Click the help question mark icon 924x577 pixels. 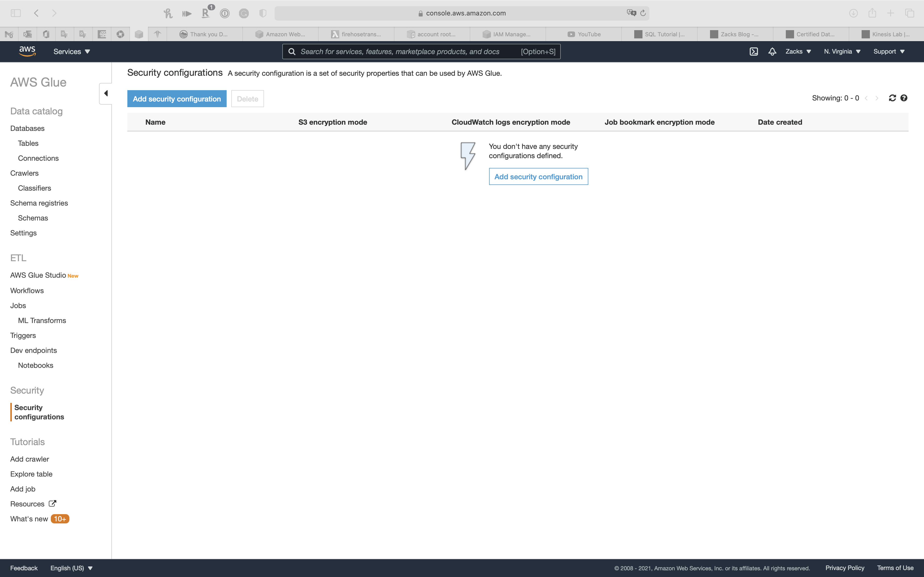904,98
